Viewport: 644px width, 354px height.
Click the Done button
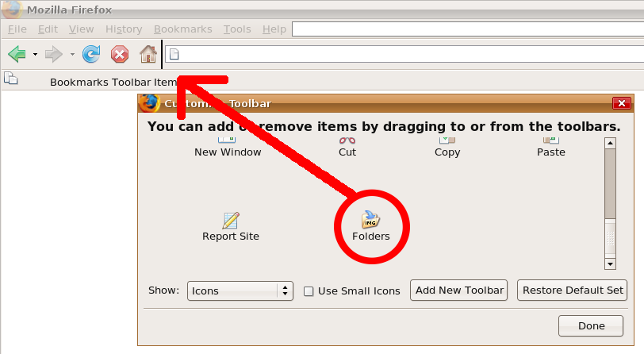pos(591,325)
